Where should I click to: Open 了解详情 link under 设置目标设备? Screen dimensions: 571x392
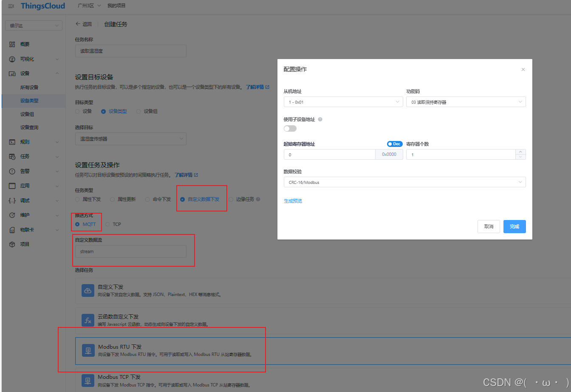[257, 87]
